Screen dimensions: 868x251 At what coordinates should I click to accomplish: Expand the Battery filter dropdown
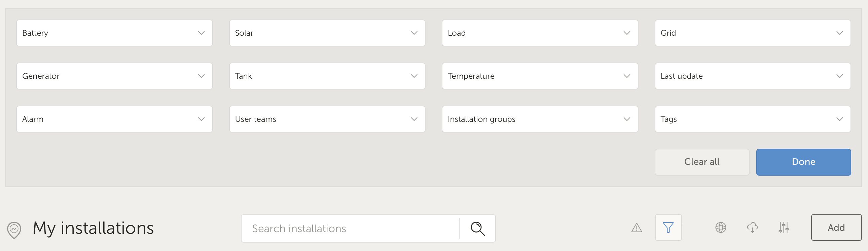point(114,33)
